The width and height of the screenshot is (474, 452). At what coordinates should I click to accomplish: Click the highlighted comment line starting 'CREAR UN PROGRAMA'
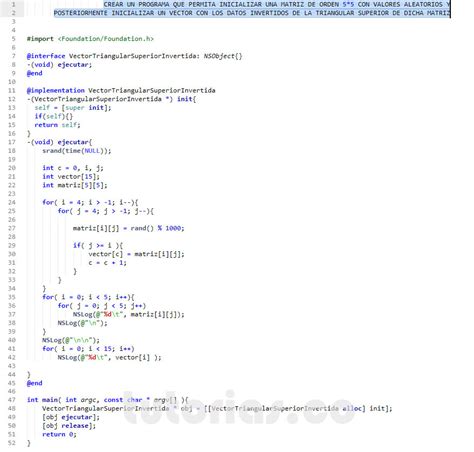point(277,5)
